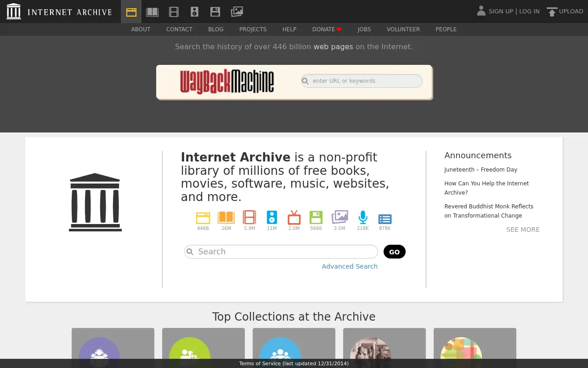Open the Software floppy icon in top bar

215,12
